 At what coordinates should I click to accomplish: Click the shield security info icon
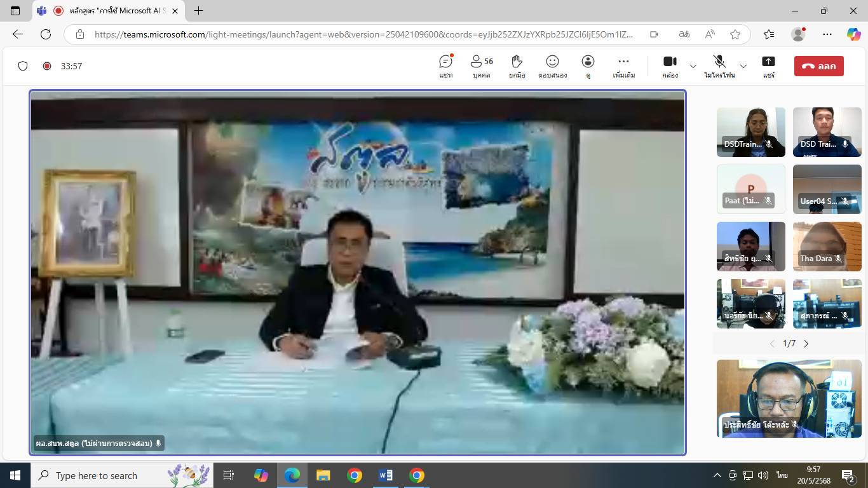pyautogui.click(x=23, y=66)
